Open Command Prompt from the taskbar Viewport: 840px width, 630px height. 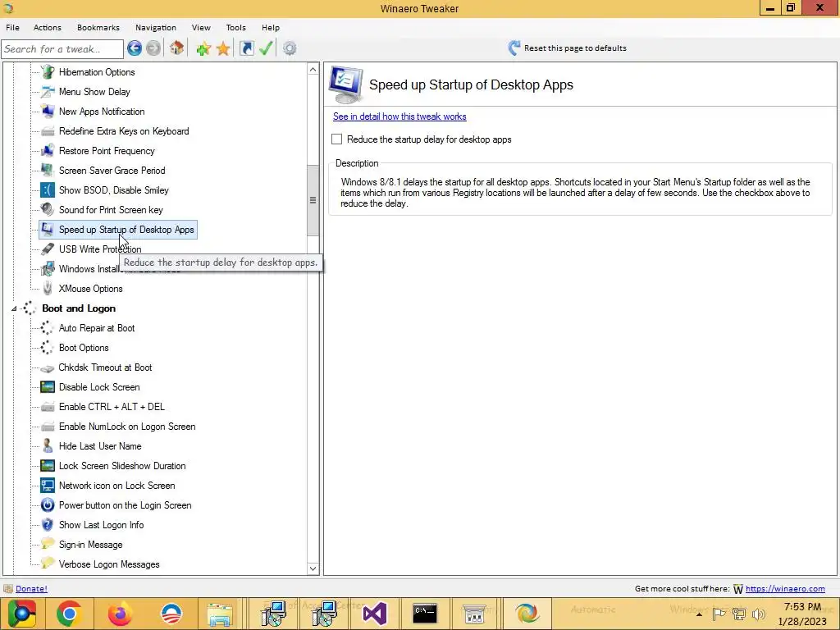(425, 613)
